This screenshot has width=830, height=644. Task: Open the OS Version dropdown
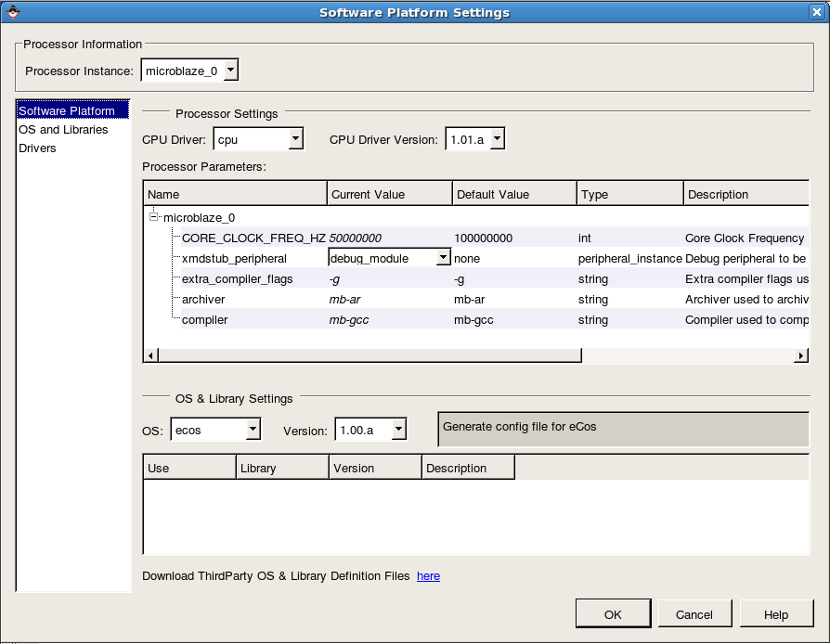point(398,430)
